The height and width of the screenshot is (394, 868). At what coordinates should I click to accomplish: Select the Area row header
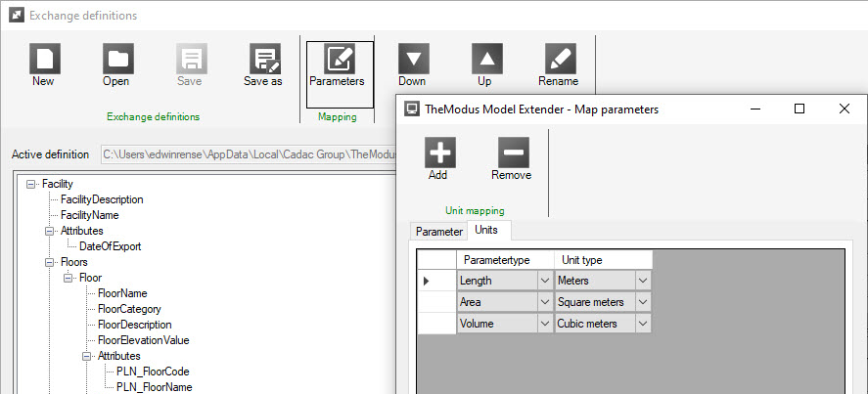pyautogui.click(x=436, y=302)
